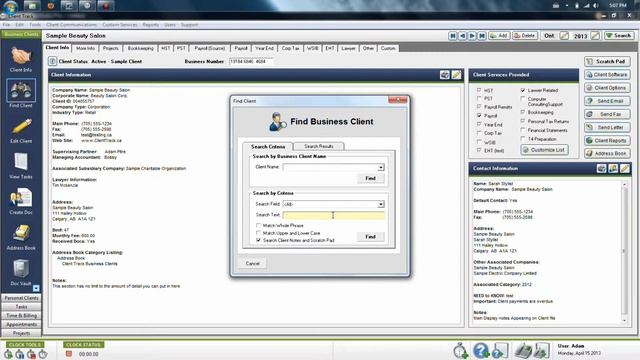Click the Add client button
Viewport: 640px width, 360px height.
pyautogui.click(x=499, y=36)
